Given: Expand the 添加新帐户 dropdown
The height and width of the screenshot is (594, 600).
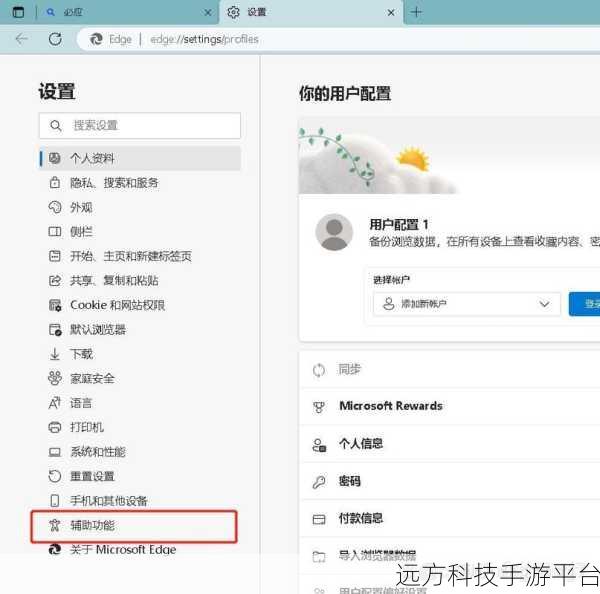Looking at the screenshot, I should pyautogui.click(x=467, y=304).
